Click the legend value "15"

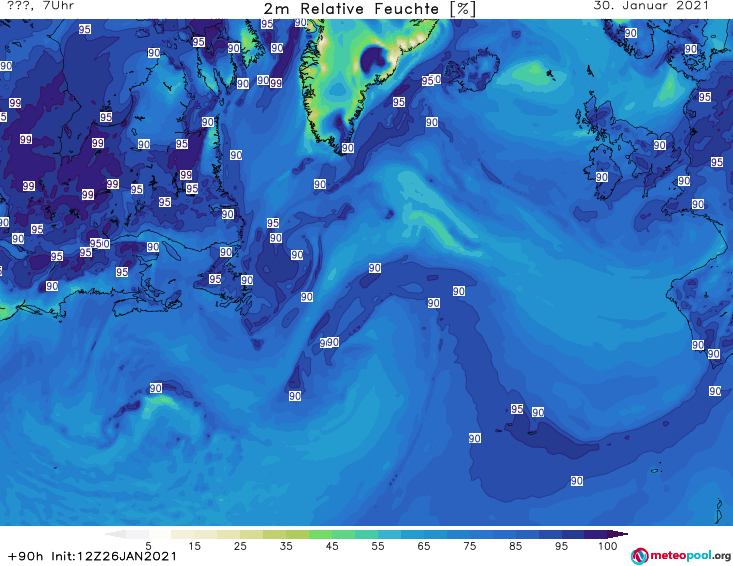pyautogui.click(x=194, y=546)
